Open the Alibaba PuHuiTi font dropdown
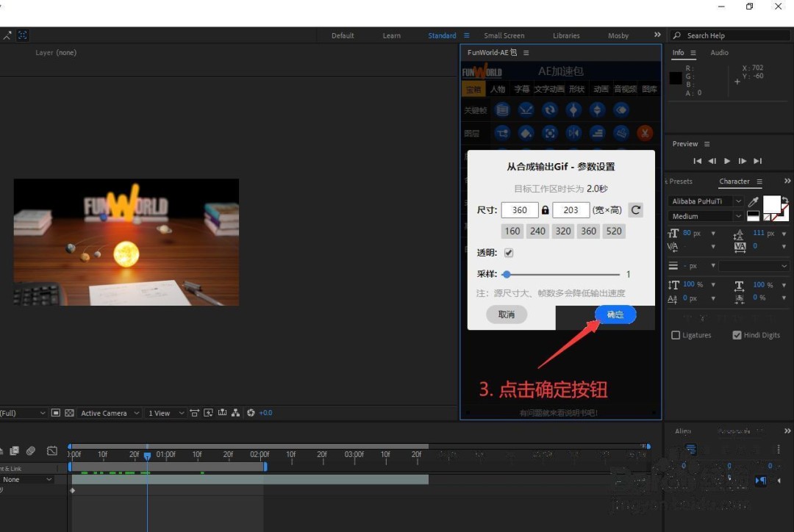Viewport: 794px width, 532px height. [x=705, y=201]
